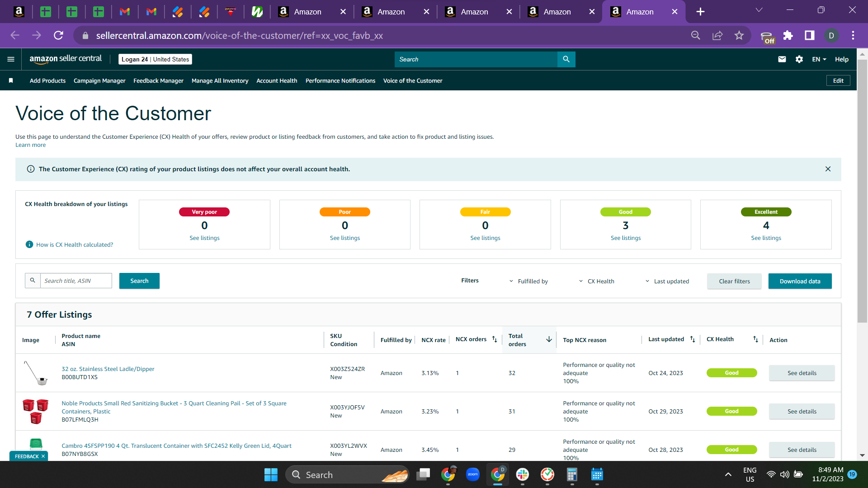Open the settings gear icon
The image size is (868, 488).
pos(799,59)
